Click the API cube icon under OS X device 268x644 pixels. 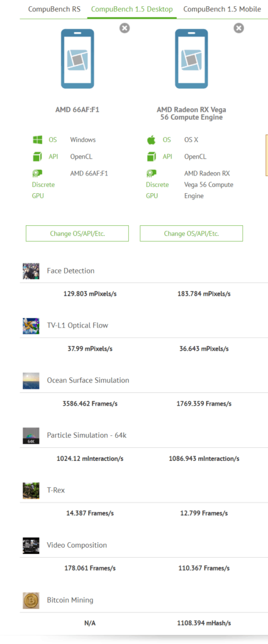click(x=152, y=157)
